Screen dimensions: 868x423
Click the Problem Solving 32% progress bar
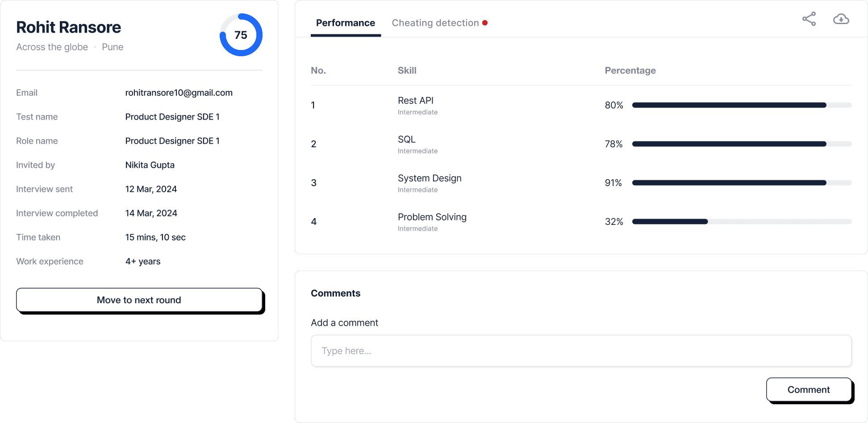click(742, 222)
